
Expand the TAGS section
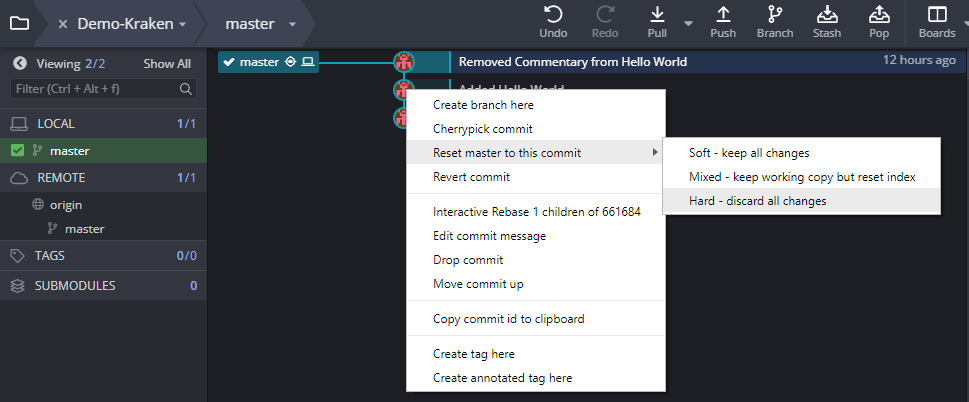tap(104, 256)
